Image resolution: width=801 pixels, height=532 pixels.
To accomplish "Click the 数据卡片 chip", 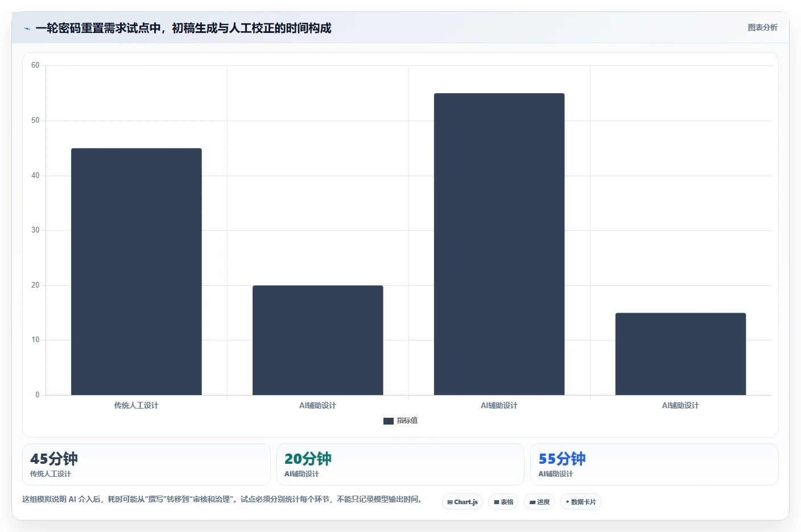I will 581,502.
